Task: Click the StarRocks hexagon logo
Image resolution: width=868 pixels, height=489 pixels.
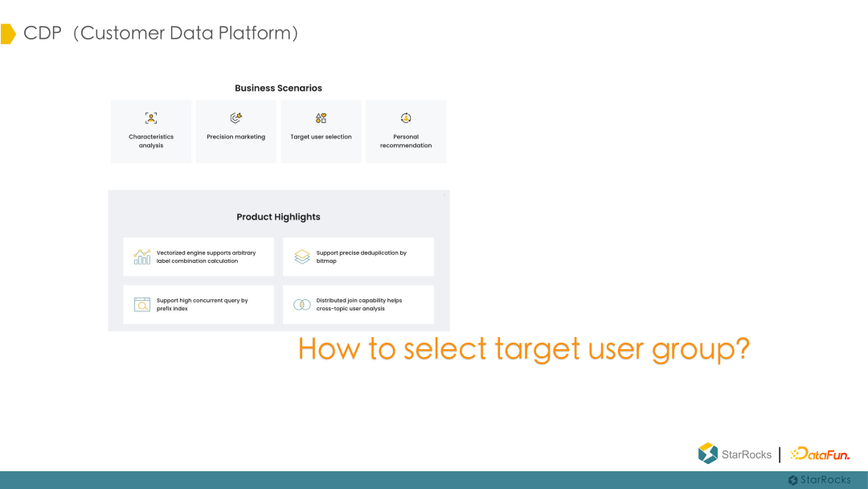Action: [707, 454]
